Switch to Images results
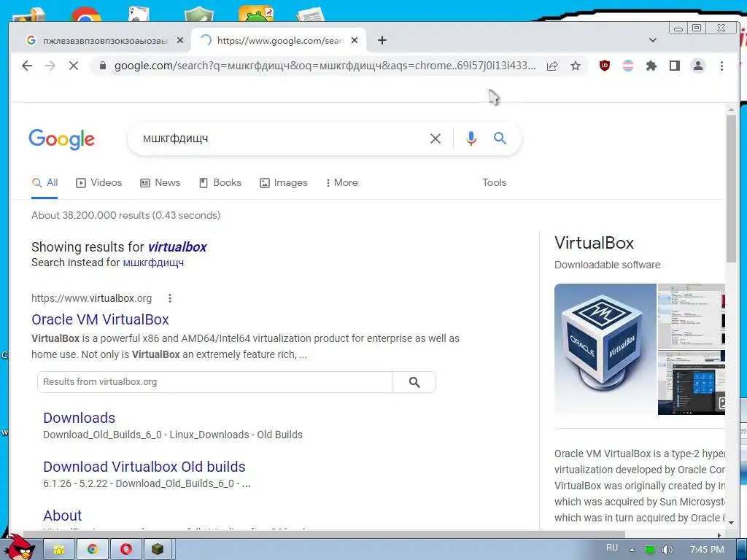This screenshot has height=560, width=747. [284, 183]
